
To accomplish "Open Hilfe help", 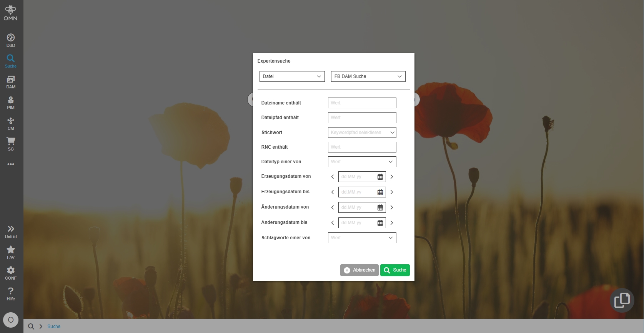I will pyautogui.click(x=11, y=294).
